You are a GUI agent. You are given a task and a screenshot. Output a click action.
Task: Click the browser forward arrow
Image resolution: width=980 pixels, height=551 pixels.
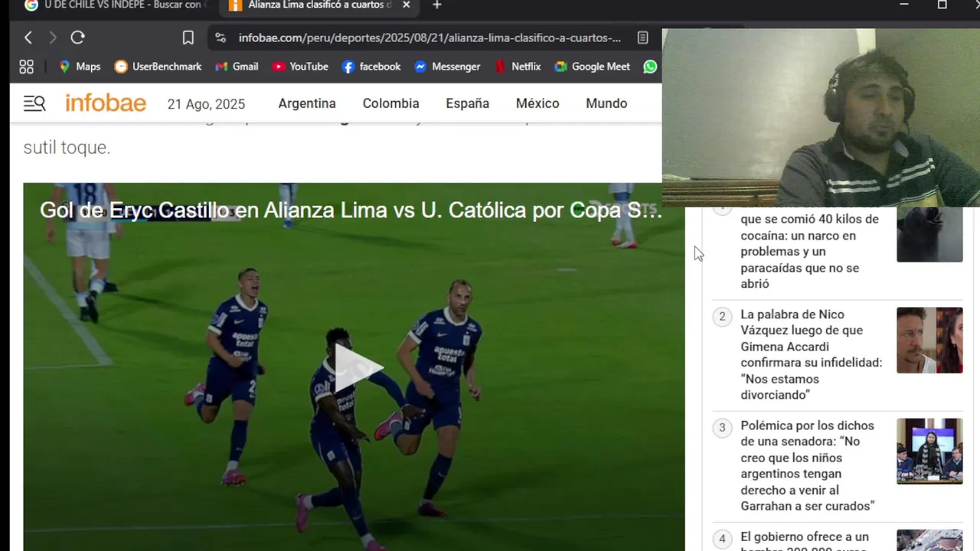[53, 37]
